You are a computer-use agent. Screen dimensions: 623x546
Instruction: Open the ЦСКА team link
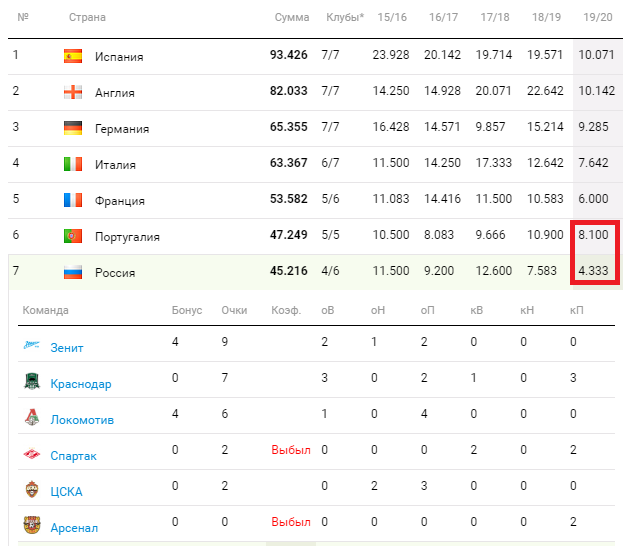pyautogui.click(x=66, y=492)
